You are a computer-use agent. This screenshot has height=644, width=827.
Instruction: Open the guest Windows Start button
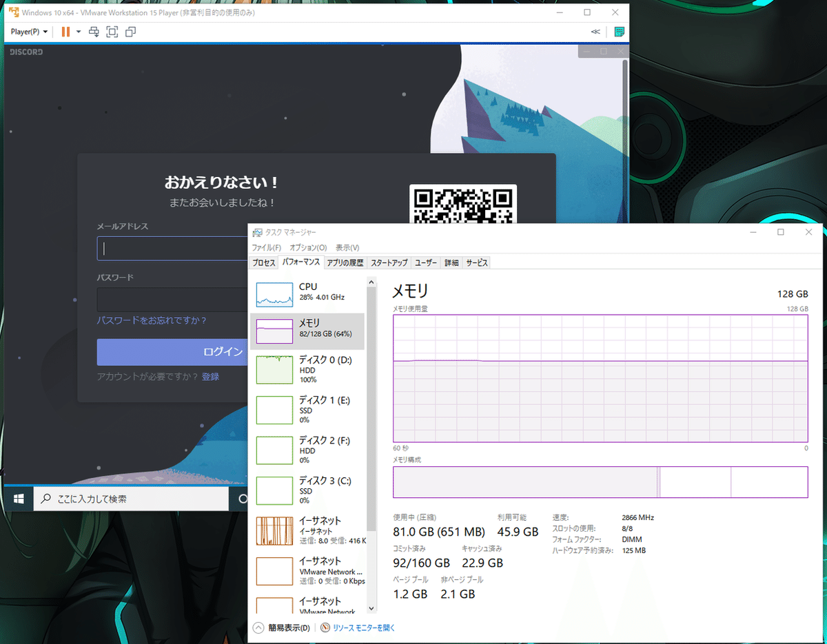coord(19,498)
